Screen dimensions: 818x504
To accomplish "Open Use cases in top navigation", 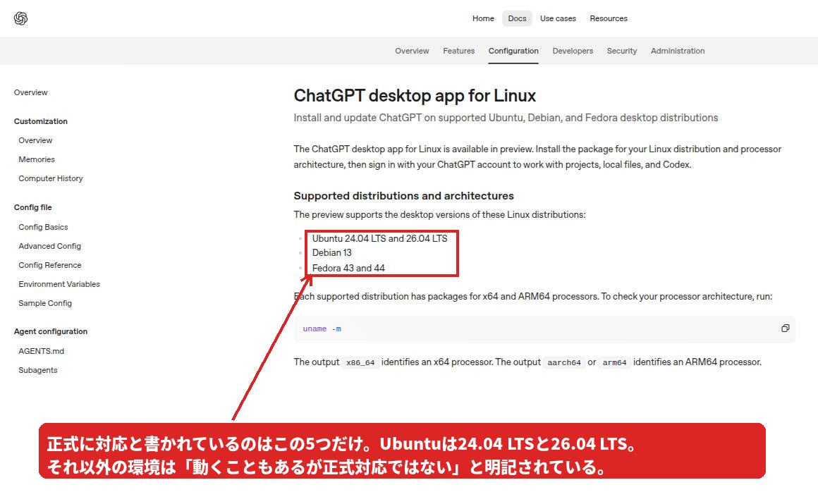I will (558, 18).
